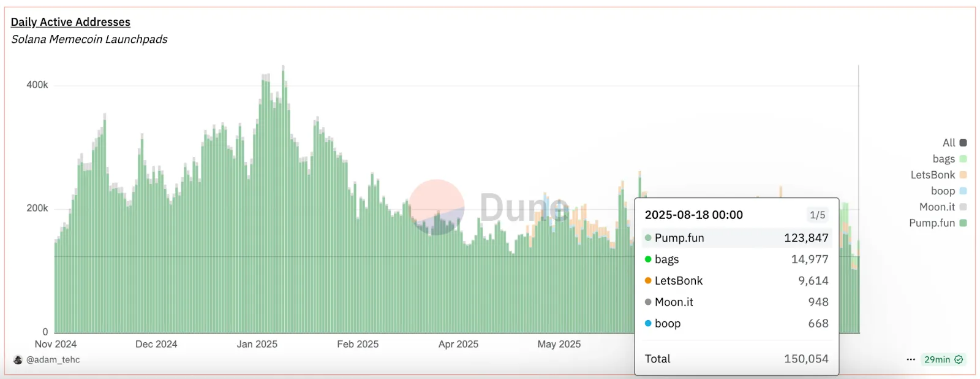Click the verified checkmark icon beside 29min
Image resolution: width=980 pixels, height=379 pixels.
click(x=959, y=359)
